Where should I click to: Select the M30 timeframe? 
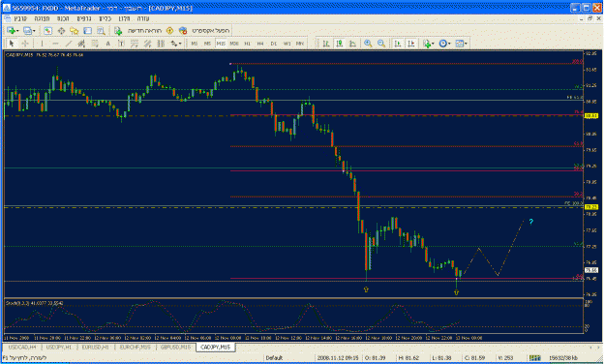[x=234, y=44]
